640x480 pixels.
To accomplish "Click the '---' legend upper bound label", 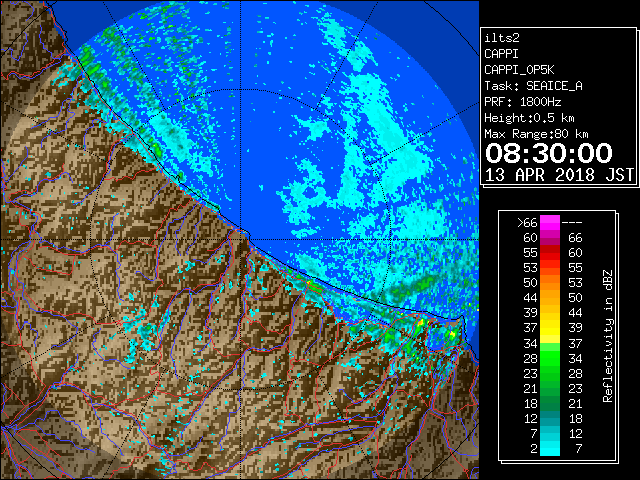I will click(572, 223).
